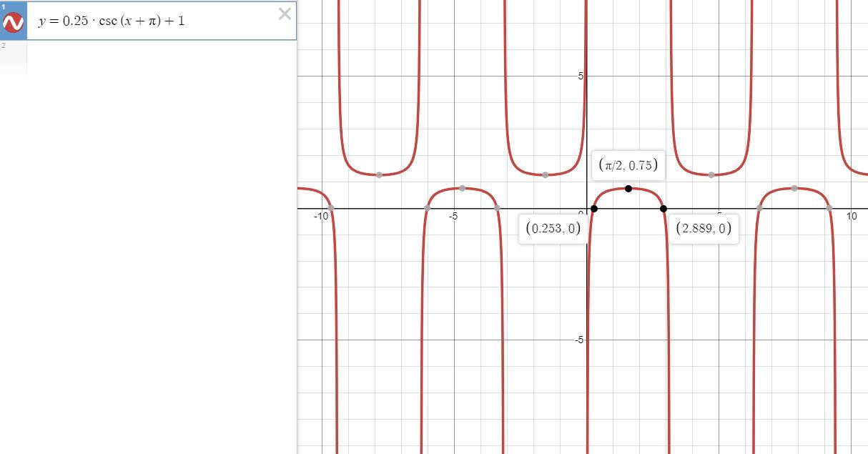Click the gray maximum point near x = 7.9
The width and height of the screenshot is (868, 454).
[x=794, y=189]
